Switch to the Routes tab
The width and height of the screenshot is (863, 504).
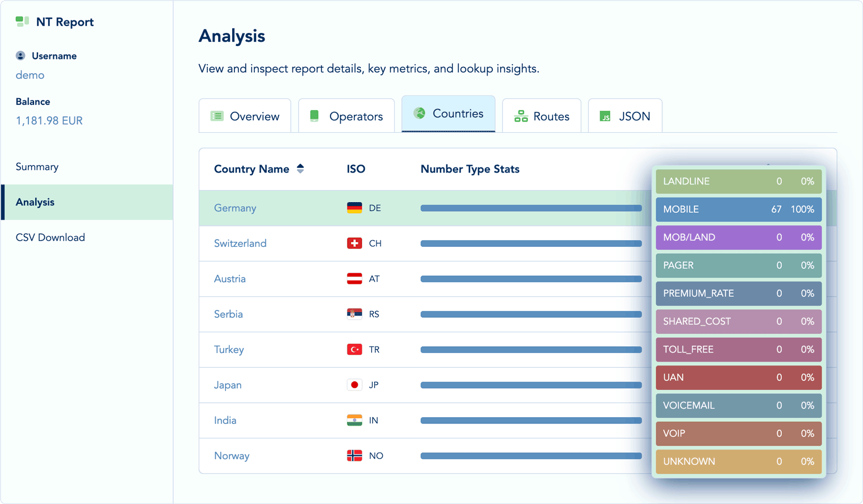click(542, 116)
